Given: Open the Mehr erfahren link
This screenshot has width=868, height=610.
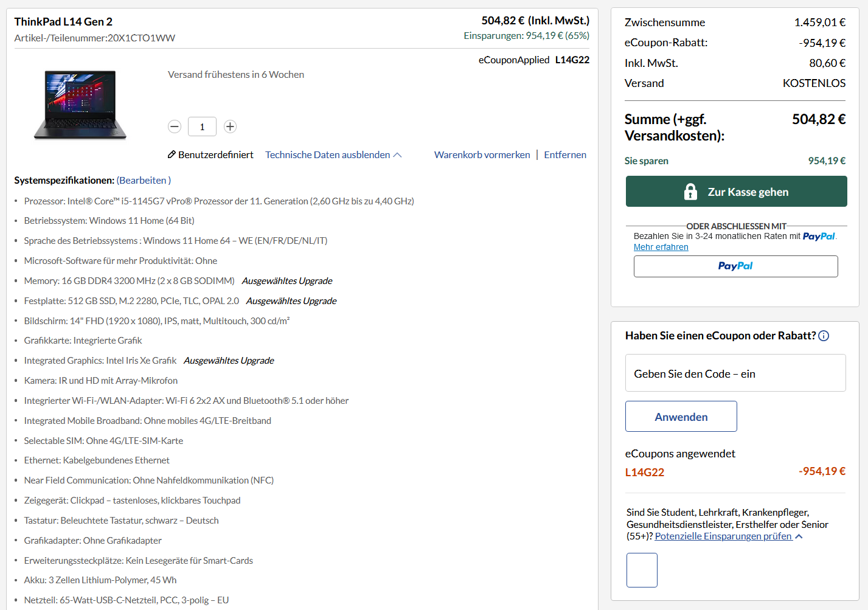Looking at the screenshot, I should click(661, 247).
